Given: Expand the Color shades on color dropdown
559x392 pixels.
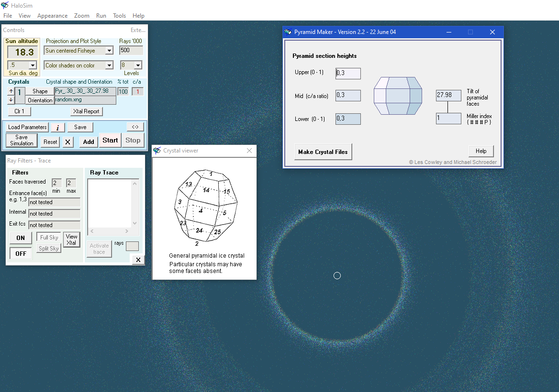Looking at the screenshot, I should [109, 65].
